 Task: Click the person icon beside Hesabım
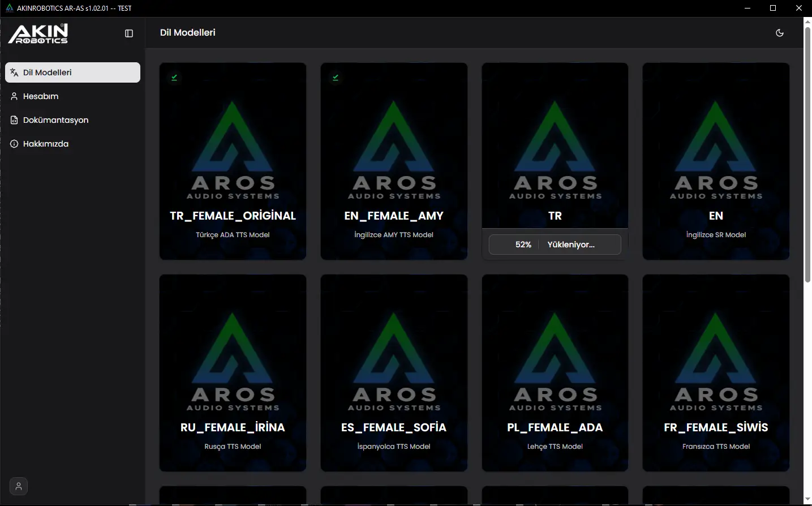14,96
